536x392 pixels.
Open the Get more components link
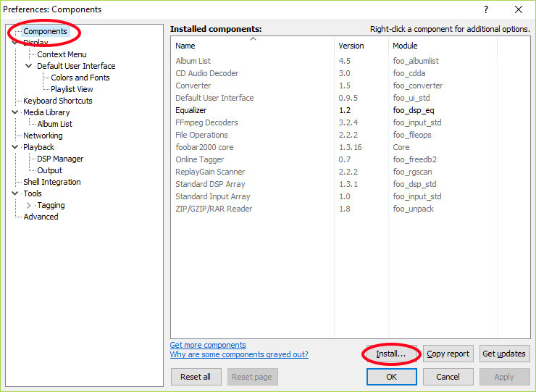[x=208, y=345]
